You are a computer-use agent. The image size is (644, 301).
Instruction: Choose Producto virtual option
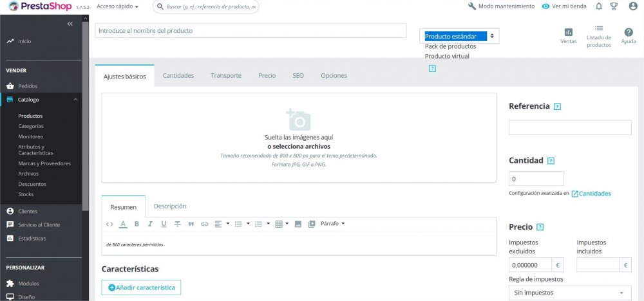click(447, 56)
